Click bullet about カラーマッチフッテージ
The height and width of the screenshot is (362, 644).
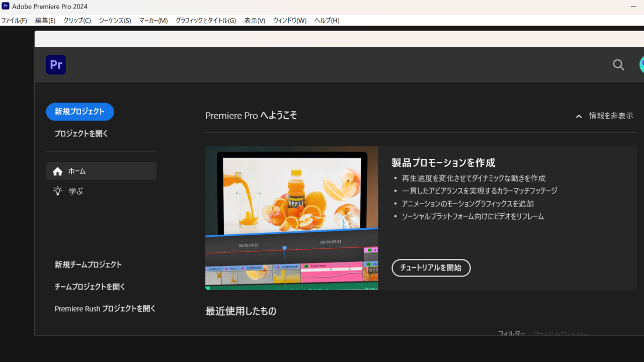479,191
